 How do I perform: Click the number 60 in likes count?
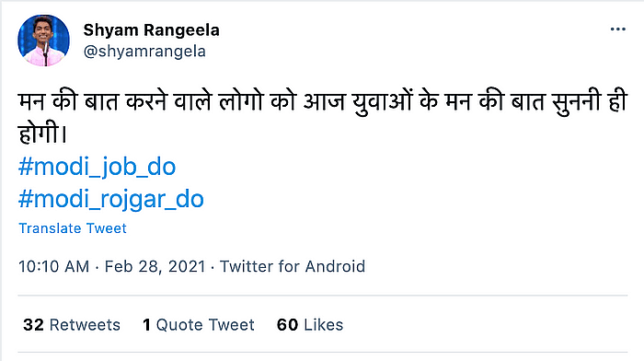287,325
